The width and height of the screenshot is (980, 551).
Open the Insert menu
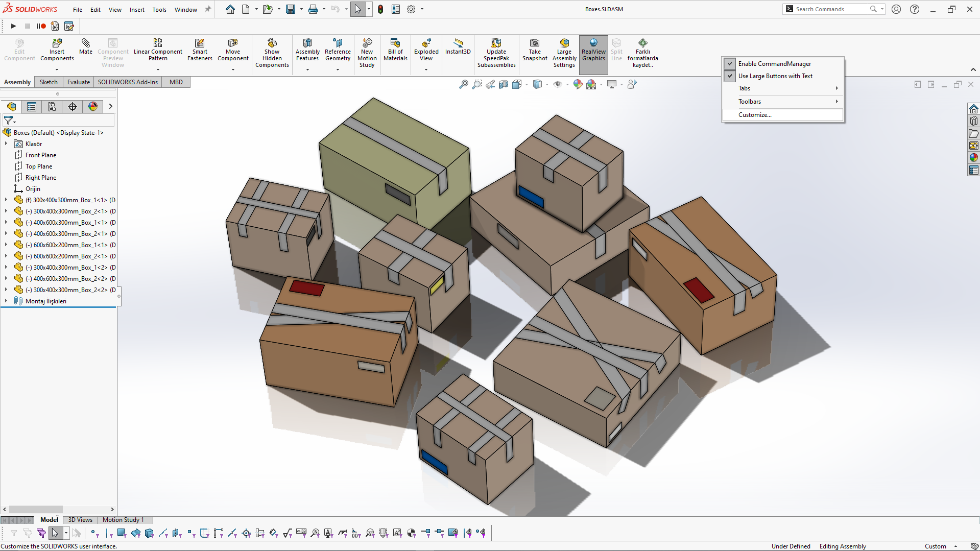(137, 10)
